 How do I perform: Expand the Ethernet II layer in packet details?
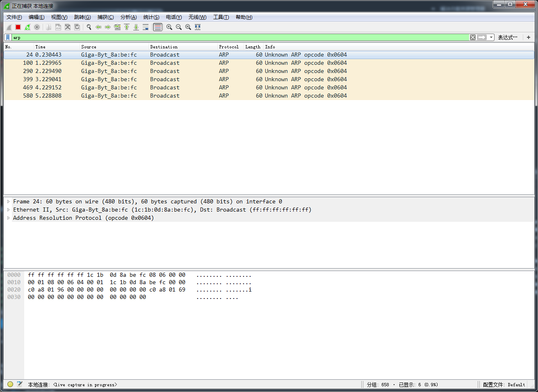8,210
